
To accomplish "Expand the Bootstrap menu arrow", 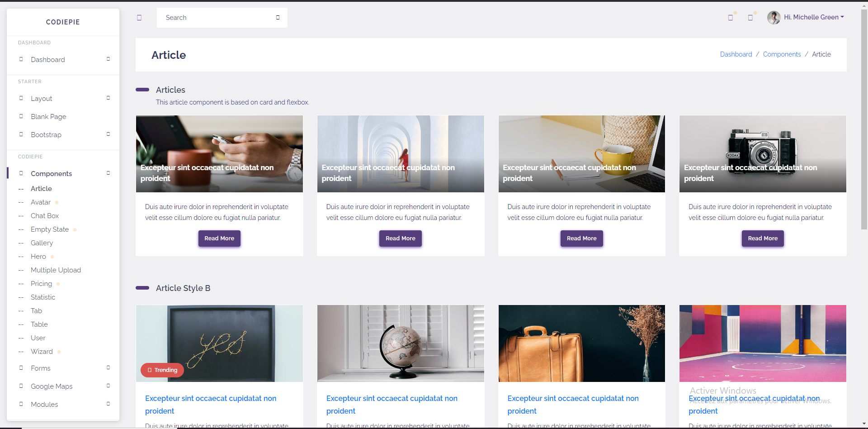I will pos(108,134).
